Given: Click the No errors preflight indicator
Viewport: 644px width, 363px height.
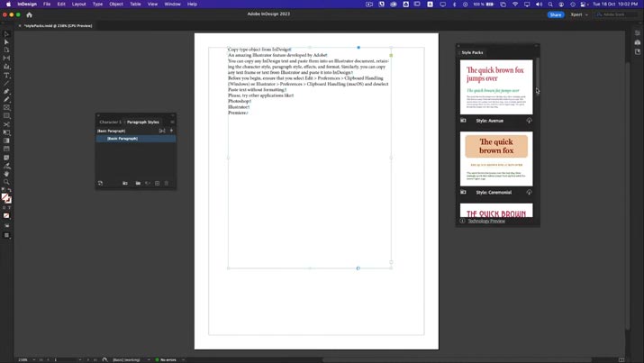Looking at the screenshot, I should pos(166,359).
